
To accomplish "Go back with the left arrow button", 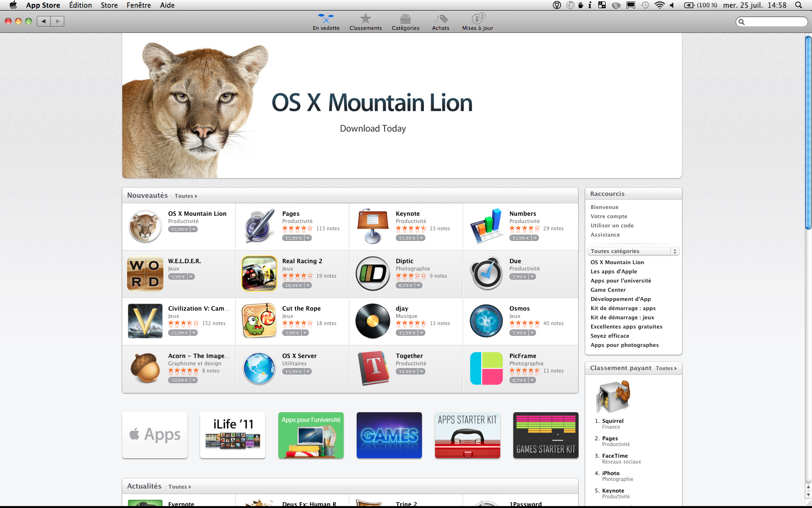I will [43, 21].
